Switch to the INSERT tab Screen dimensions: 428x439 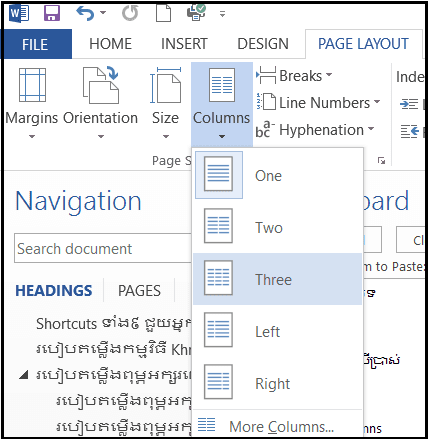[x=184, y=44]
